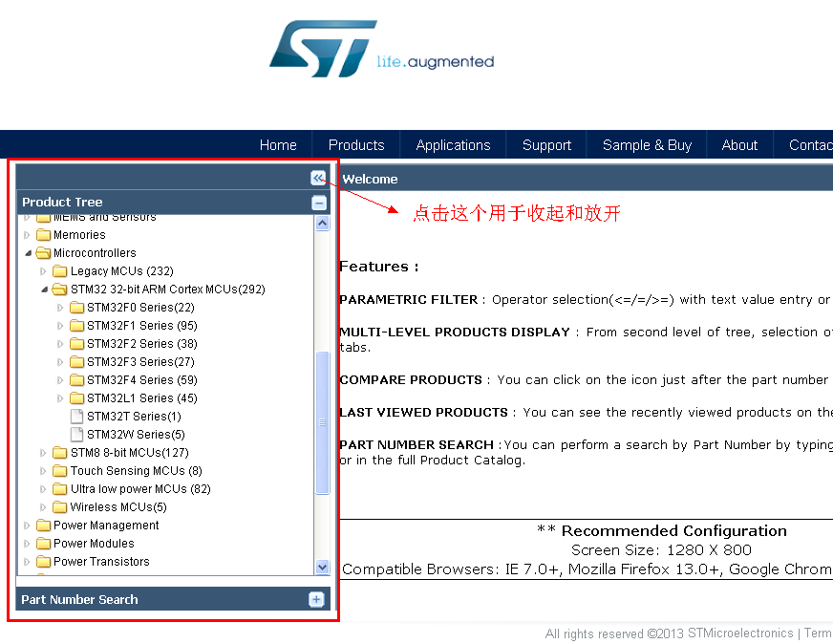
Task: Click the STM32L1 Series folder icon
Action: (x=77, y=398)
